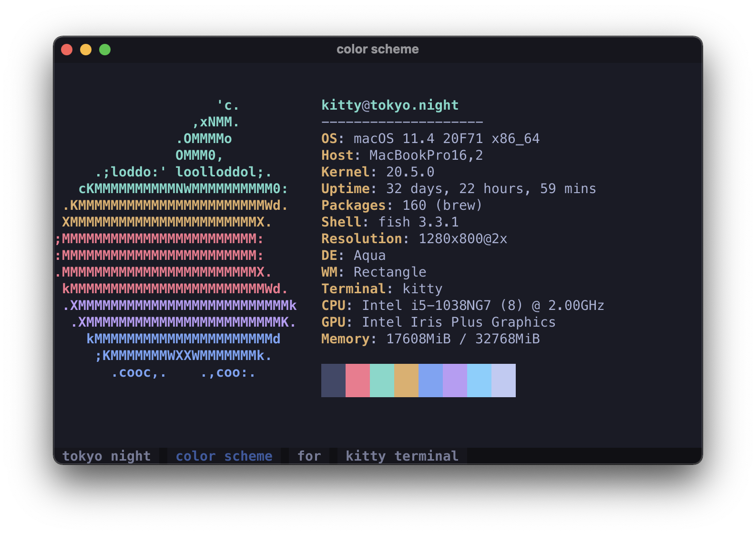756x535 pixels.
Task: Click the 'CPU: Intel i5-1038NG7' line
Action: pyautogui.click(x=463, y=306)
